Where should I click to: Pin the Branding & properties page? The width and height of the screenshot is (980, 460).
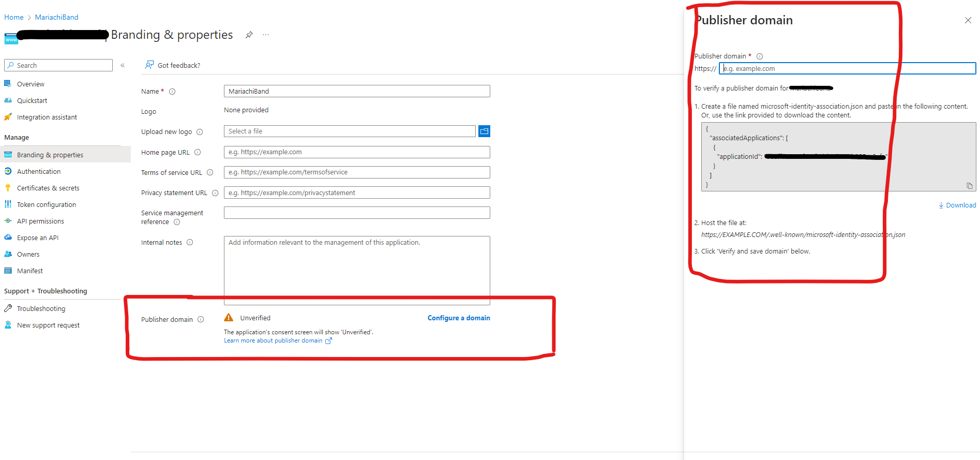click(249, 35)
